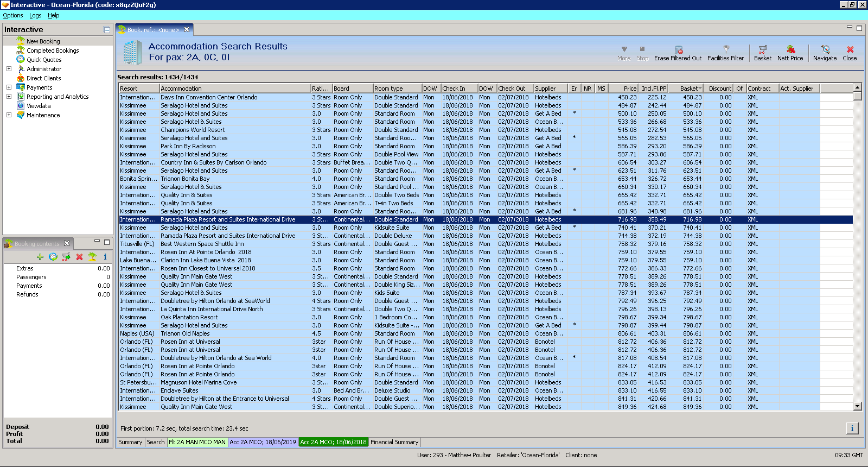
Task: Open the Logs menu
Action: click(35, 15)
